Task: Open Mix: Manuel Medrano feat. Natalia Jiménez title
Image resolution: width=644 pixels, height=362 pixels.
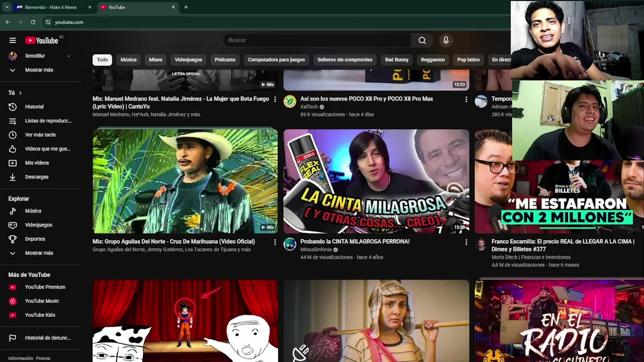Action: pyautogui.click(x=181, y=103)
